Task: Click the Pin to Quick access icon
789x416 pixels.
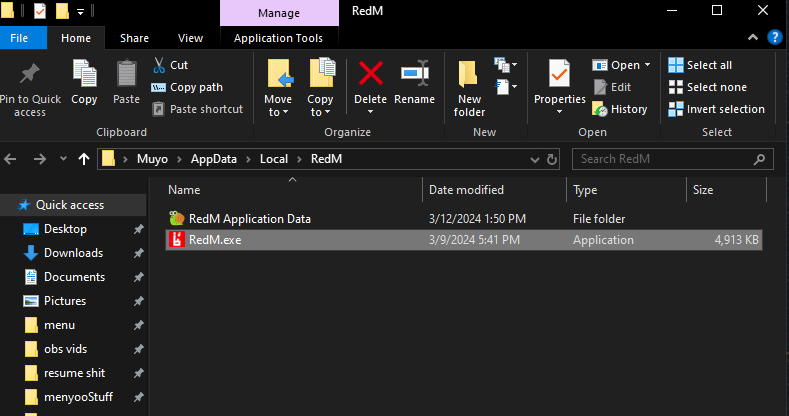Action: point(29,74)
